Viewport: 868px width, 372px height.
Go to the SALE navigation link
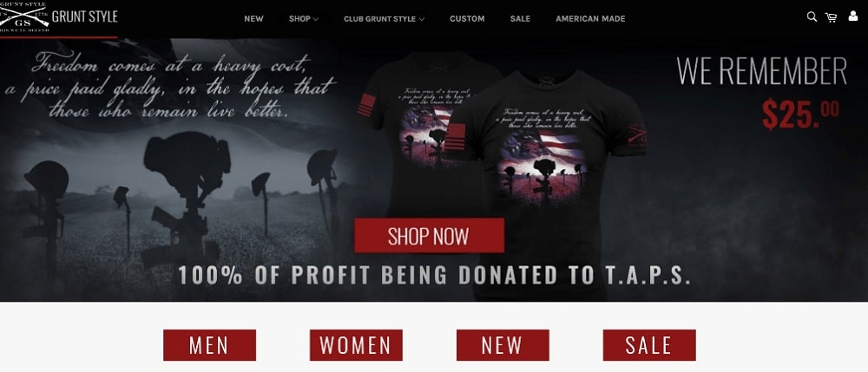[520, 19]
